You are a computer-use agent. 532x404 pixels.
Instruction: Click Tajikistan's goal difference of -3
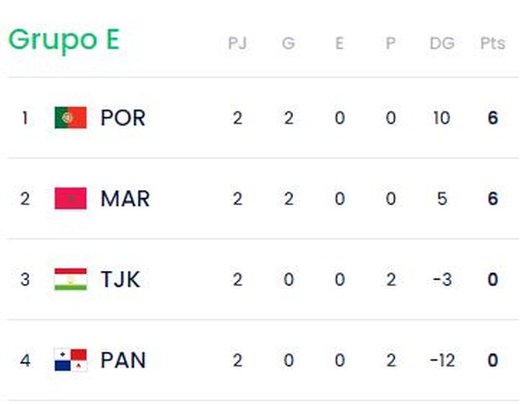[441, 280]
